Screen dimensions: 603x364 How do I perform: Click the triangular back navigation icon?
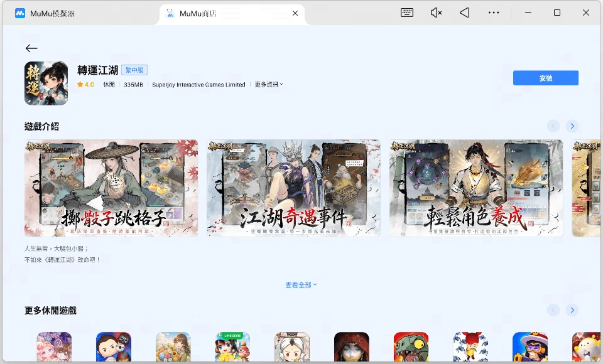(465, 13)
